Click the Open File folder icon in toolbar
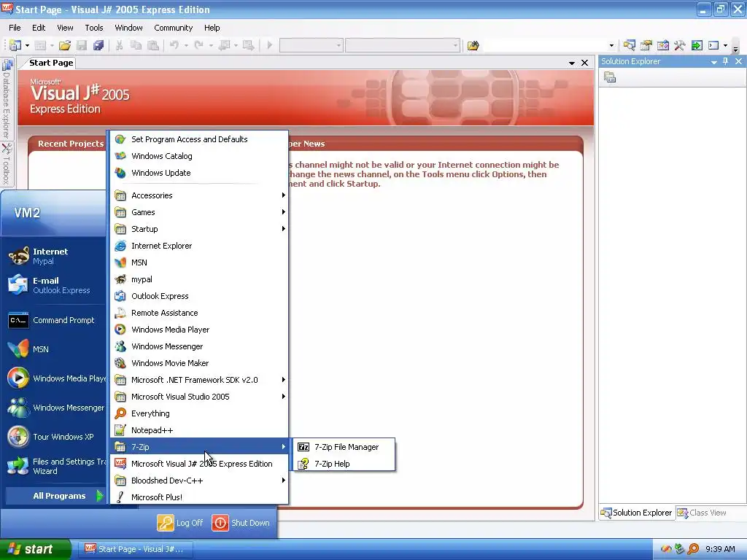Image resolution: width=747 pixels, height=560 pixels. (x=65, y=45)
